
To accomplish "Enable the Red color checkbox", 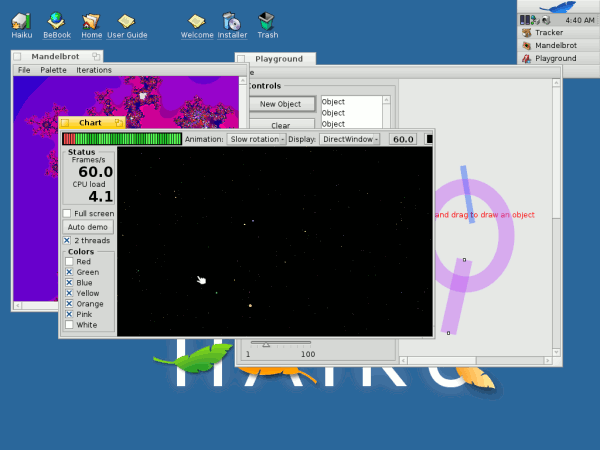I will [68, 262].
